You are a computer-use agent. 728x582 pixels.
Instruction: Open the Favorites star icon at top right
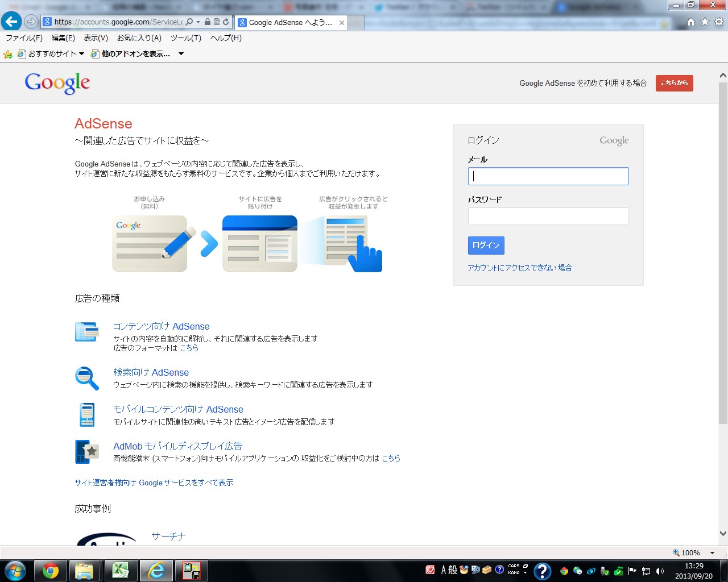tap(705, 22)
